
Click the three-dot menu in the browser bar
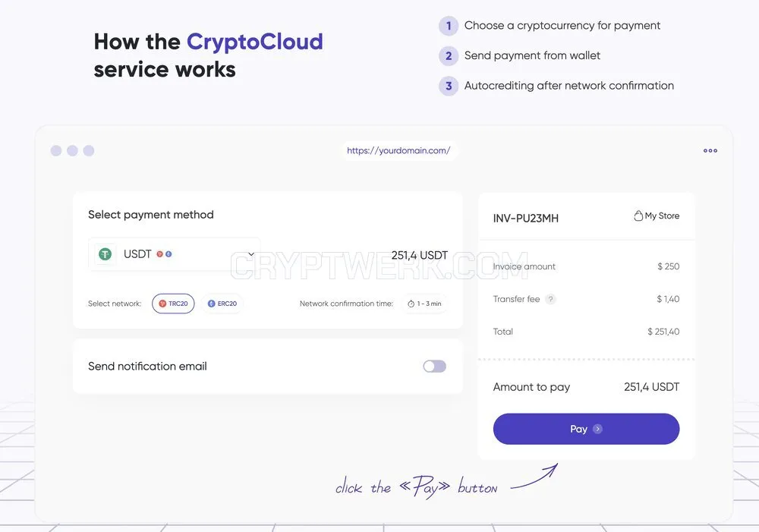point(710,150)
